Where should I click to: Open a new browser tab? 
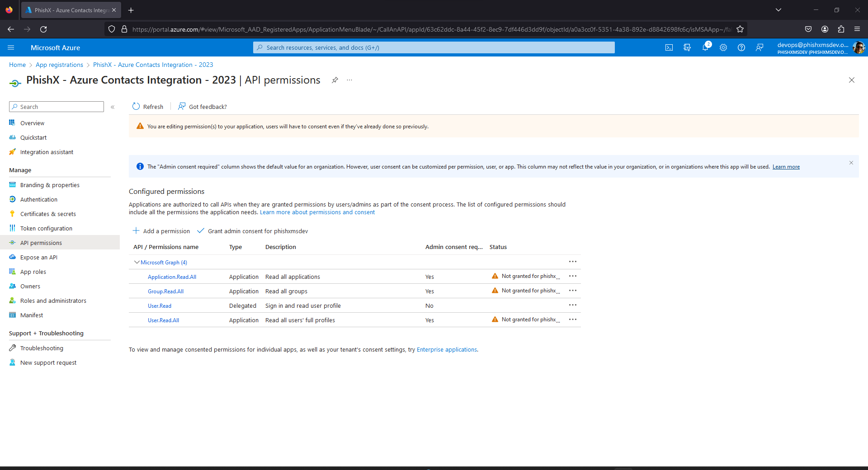click(131, 10)
